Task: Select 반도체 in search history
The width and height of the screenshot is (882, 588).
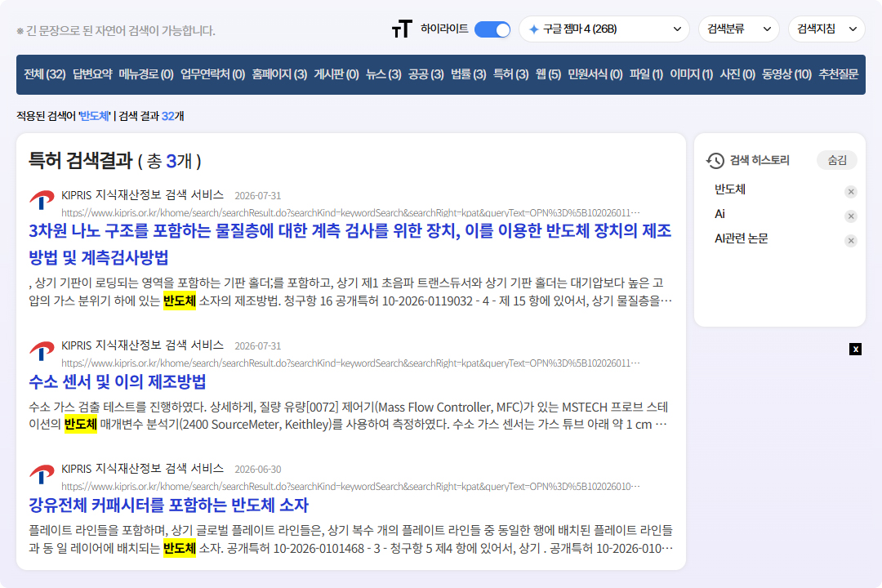Action: [730, 189]
